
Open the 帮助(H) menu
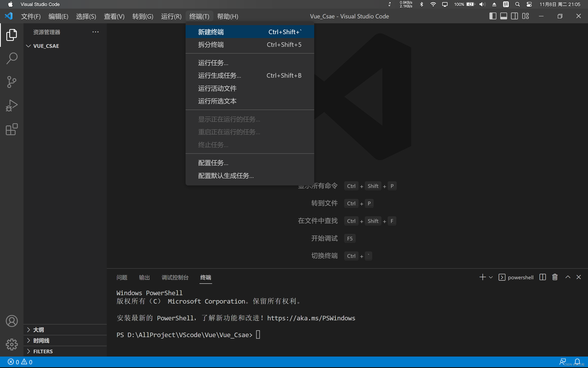pyautogui.click(x=228, y=16)
